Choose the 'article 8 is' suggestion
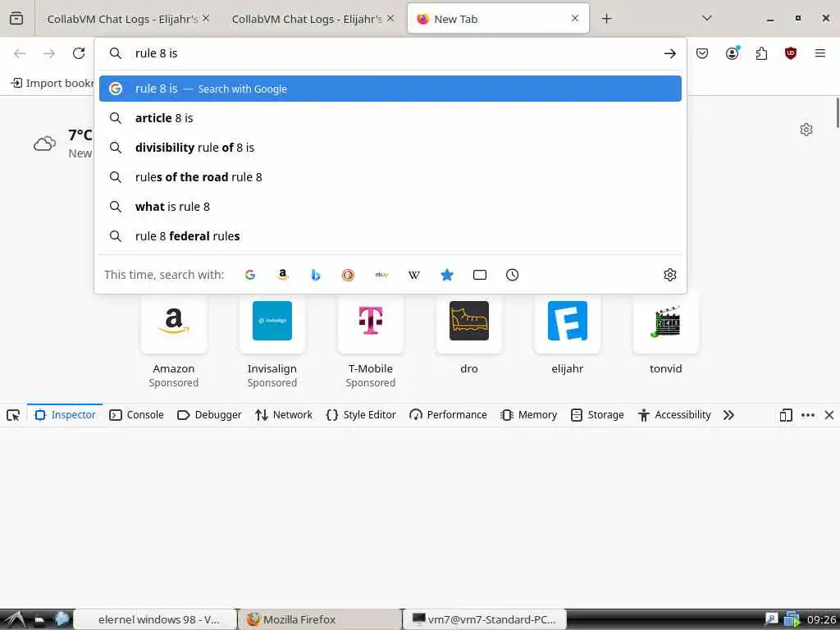This screenshot has width=840, height=630. (x=390, y=118)
